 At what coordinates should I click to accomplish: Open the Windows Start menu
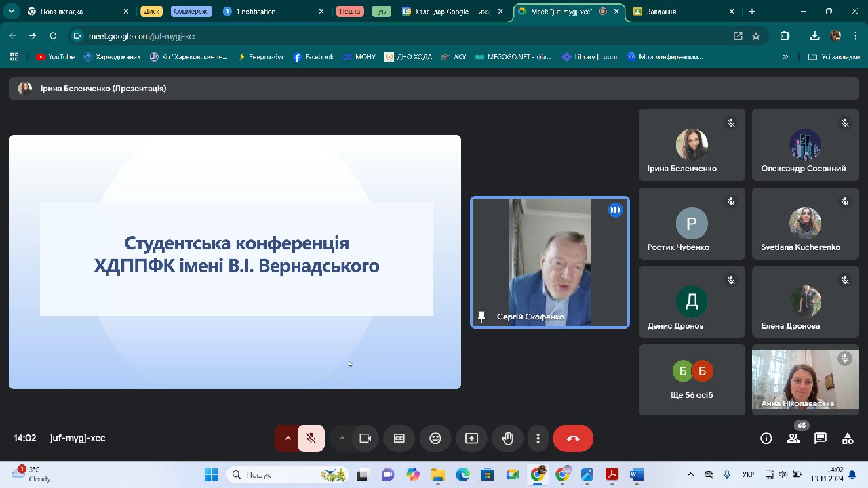click(x=211, y=474)
